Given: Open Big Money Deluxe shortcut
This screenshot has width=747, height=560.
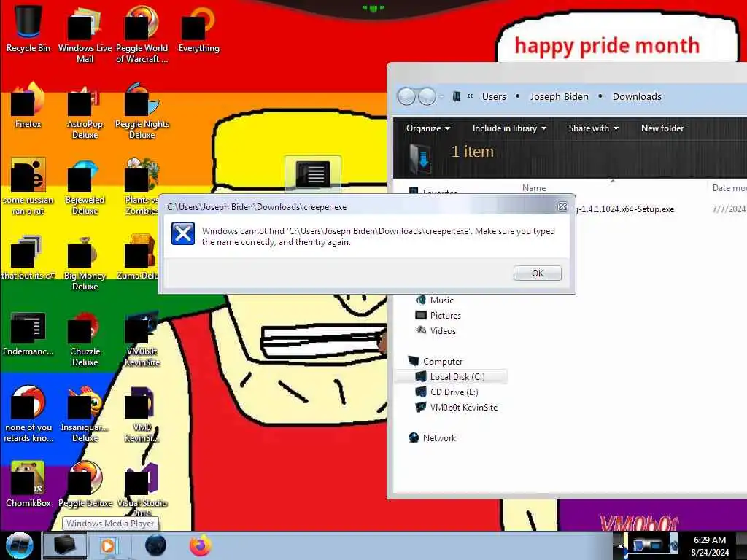Looking at the screenshot, I should pyautogui.click(x=85, y=262).
